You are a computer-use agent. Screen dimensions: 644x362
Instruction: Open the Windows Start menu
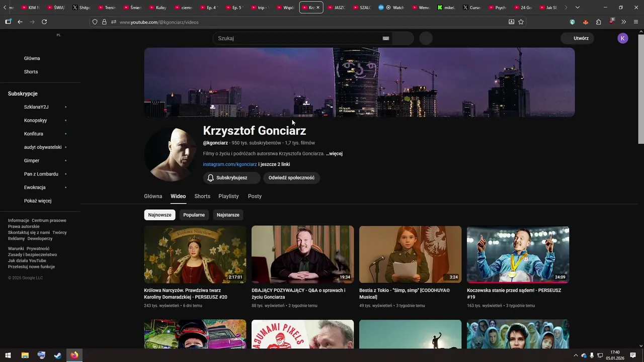[x=8, y=355]
